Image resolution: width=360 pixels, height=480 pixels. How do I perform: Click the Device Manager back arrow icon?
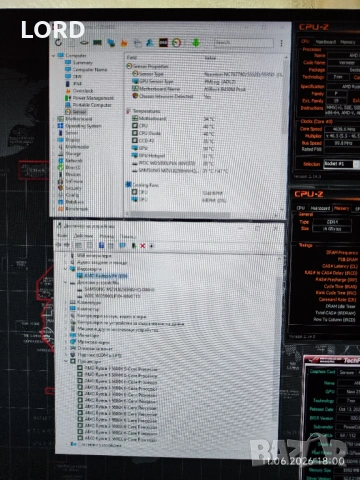(59, 245)
